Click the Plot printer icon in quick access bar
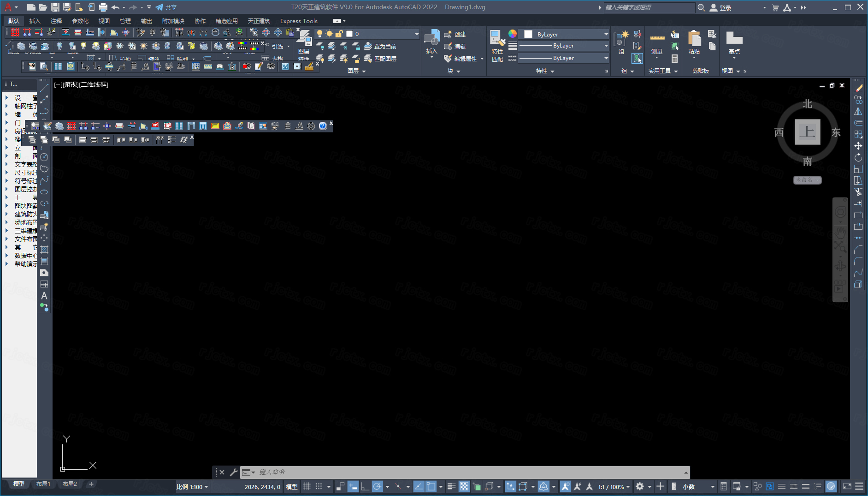Image resolution: width=868 pixels, height=496 pixels. coord(103,7)
